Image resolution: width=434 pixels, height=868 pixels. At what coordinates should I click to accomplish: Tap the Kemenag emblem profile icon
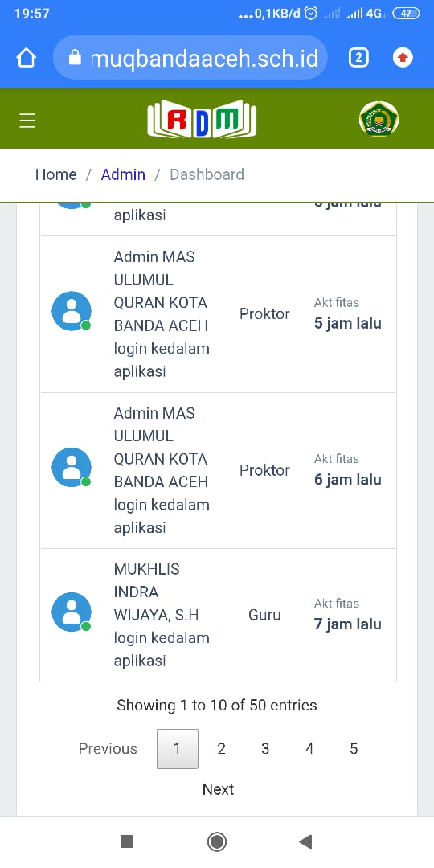click(379, 119)
